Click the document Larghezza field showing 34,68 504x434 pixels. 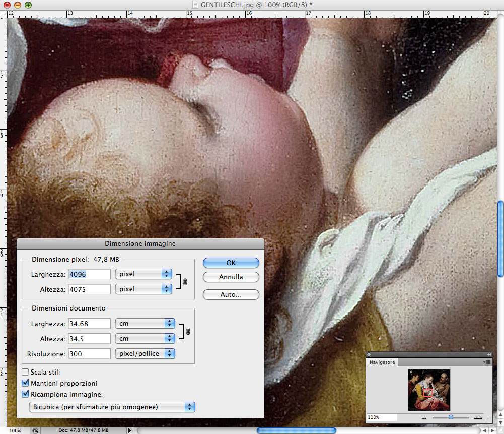pos(89,323)
